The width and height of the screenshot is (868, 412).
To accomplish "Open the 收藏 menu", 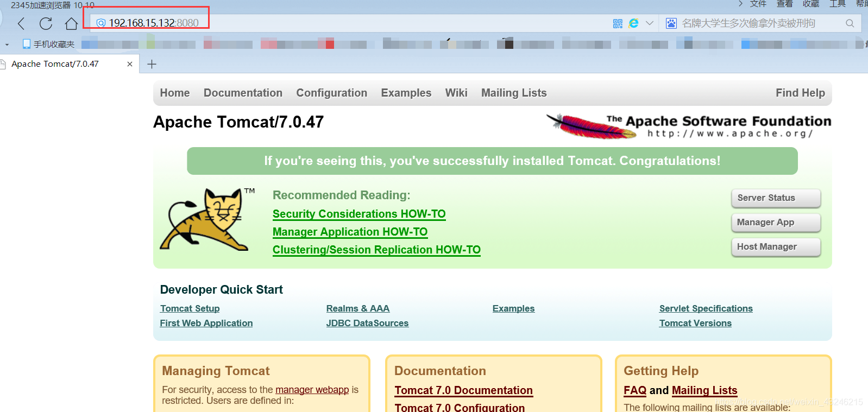I will click(811, 4).
